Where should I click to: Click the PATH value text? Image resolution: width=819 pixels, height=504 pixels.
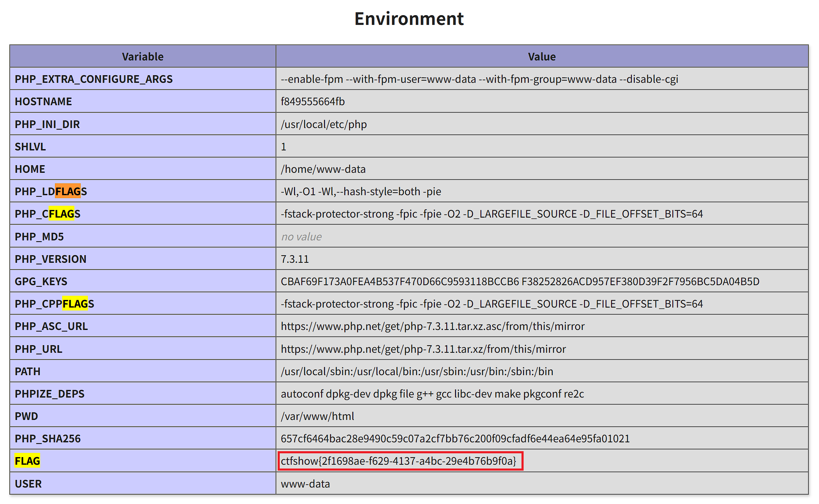pyautogui.click(x=417, y=371)
